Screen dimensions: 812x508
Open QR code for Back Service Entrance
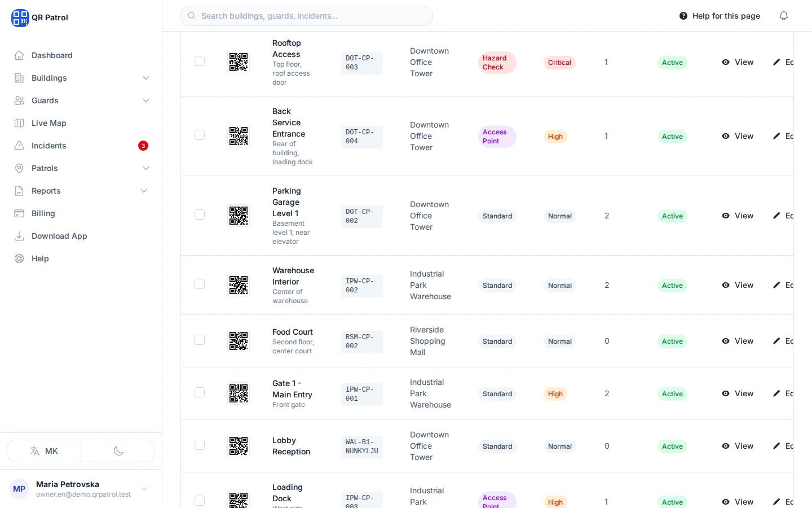[239, 136]
